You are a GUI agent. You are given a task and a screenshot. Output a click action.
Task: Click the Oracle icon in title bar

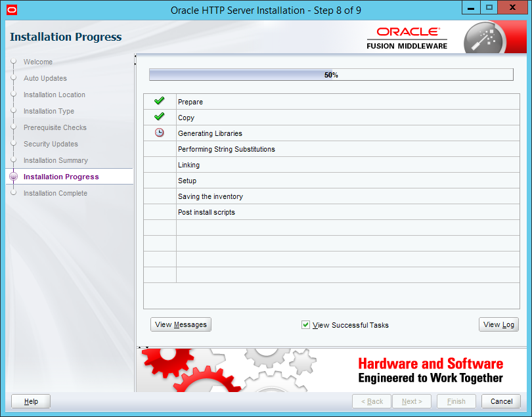coord(11,10)
